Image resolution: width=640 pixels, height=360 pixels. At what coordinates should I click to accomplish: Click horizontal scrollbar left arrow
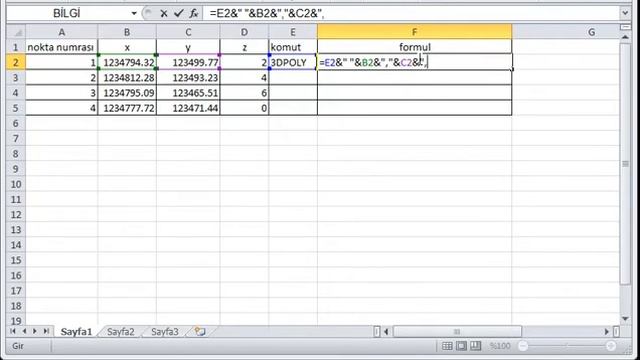[x=386, y=331]
